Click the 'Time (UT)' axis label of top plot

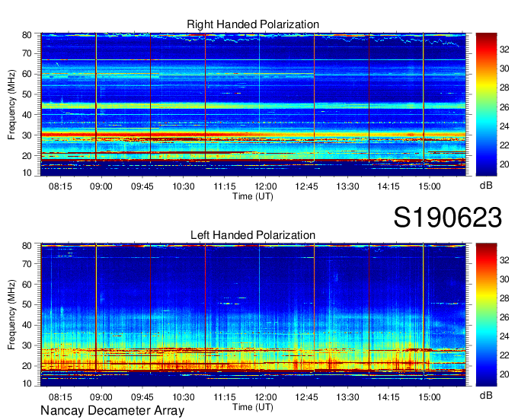[x=253, y=196]
